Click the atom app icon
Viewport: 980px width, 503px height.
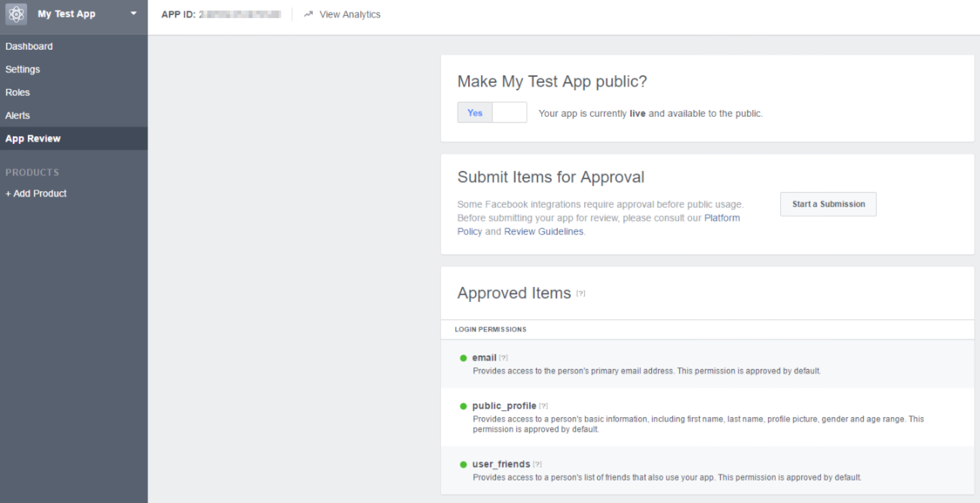[x=16, y=14]
